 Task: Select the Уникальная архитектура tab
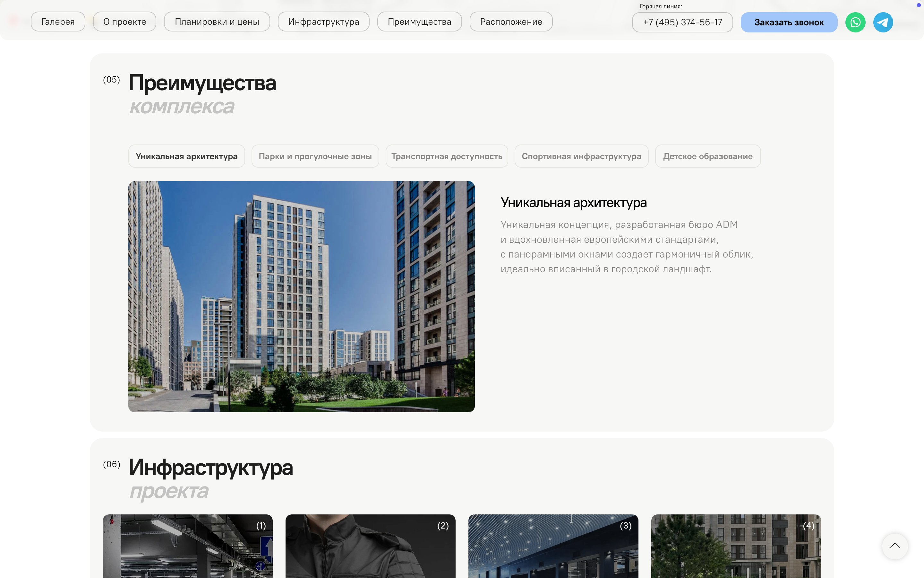pyautogui.click(x=187, y=156)
